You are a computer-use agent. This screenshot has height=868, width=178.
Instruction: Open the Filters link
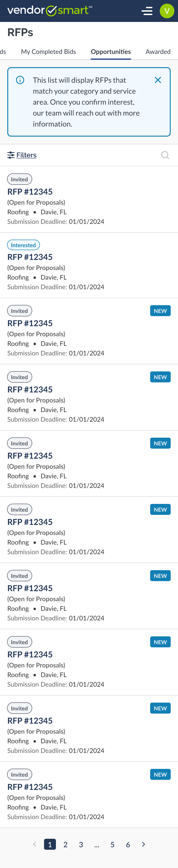[x=26, y=155]
